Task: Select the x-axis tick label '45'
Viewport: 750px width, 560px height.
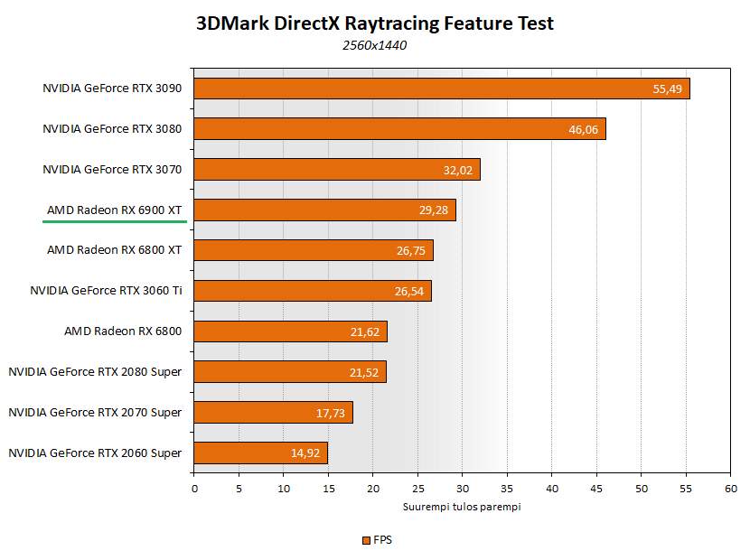Action: [596, 489]
